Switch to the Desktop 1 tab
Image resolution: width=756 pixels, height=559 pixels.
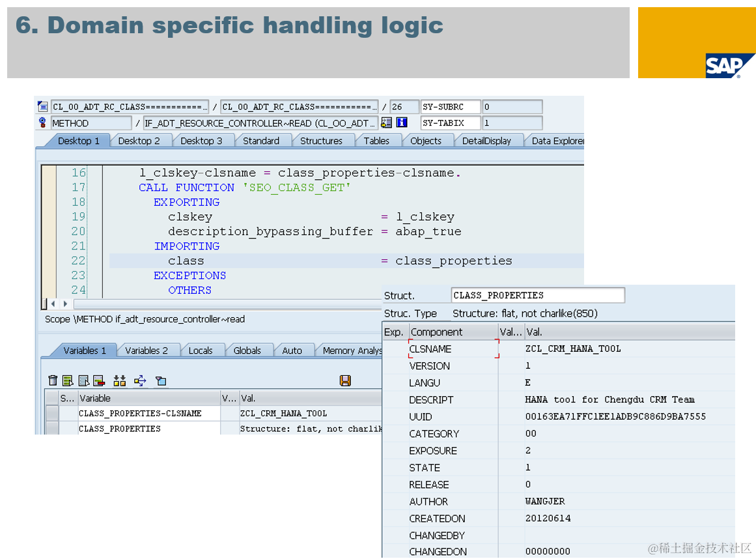[78, 141]
